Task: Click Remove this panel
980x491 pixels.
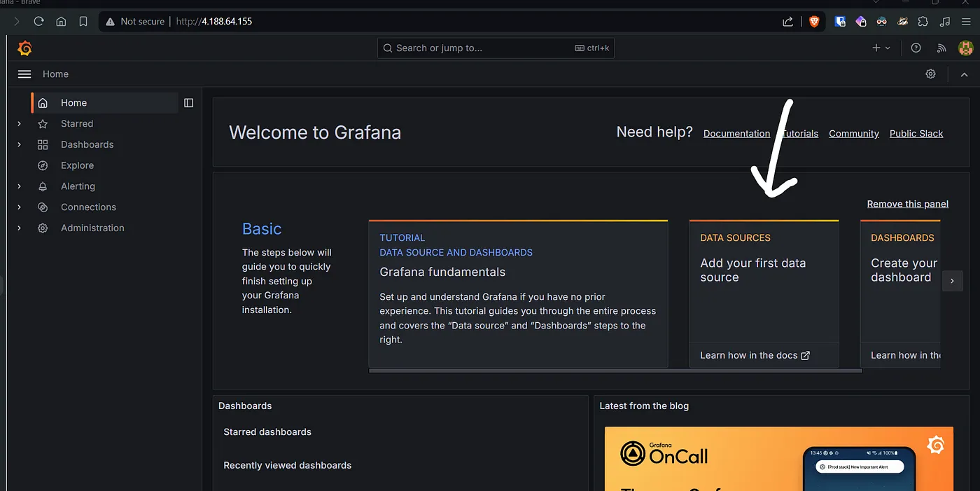Action: click(908, 205)
